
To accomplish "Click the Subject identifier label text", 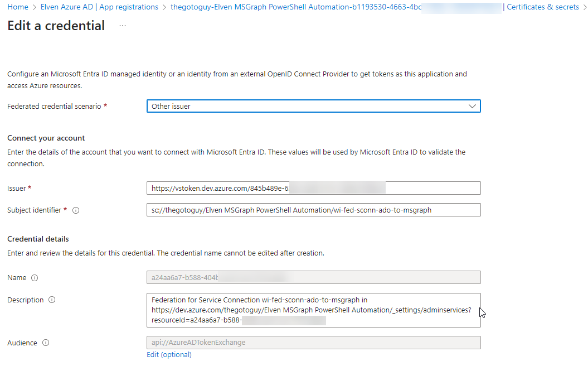I will point(34,210).
